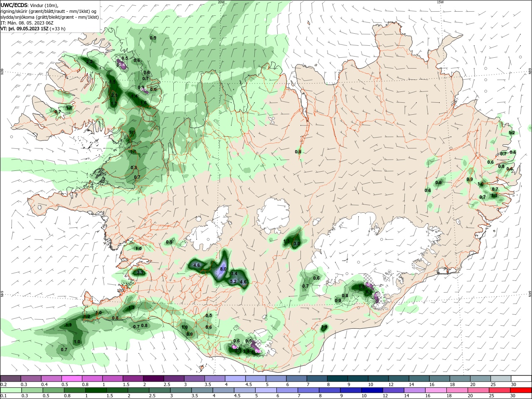Click the 3.4 precipitation value beside the blue patch

(x=234, y=273)
